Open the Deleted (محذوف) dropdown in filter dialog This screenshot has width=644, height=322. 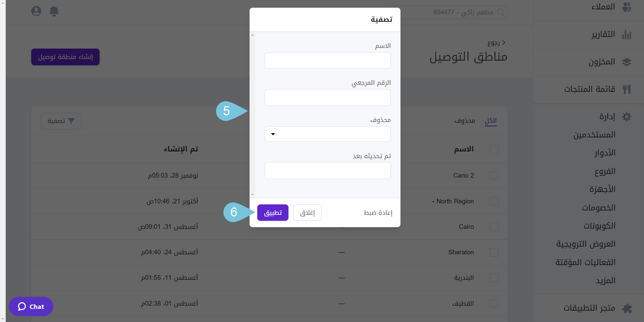point(327,134)
